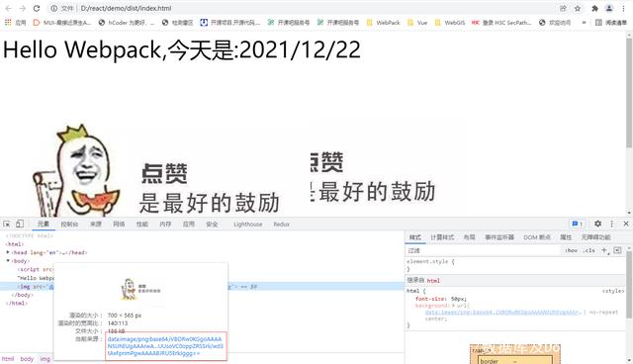633x364 pixels.
Task: Toggle the .cls class editor button
Action: pyautogui.click(x=588, y=250)
